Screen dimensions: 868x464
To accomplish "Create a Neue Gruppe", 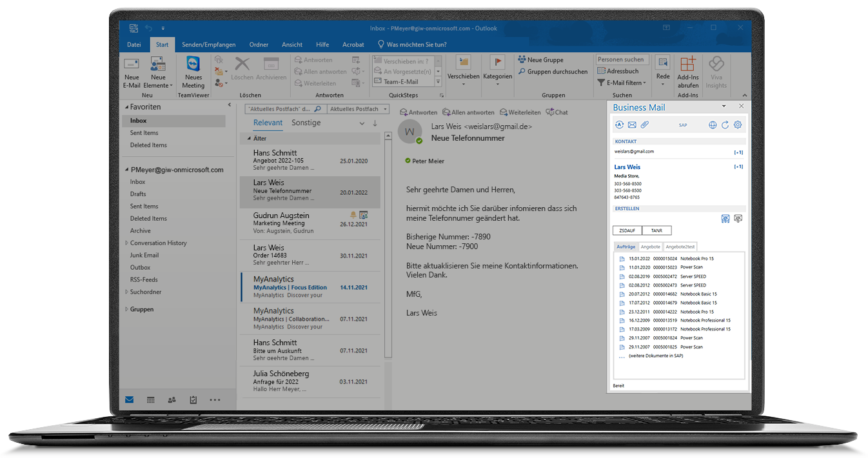I will point(540,60).
